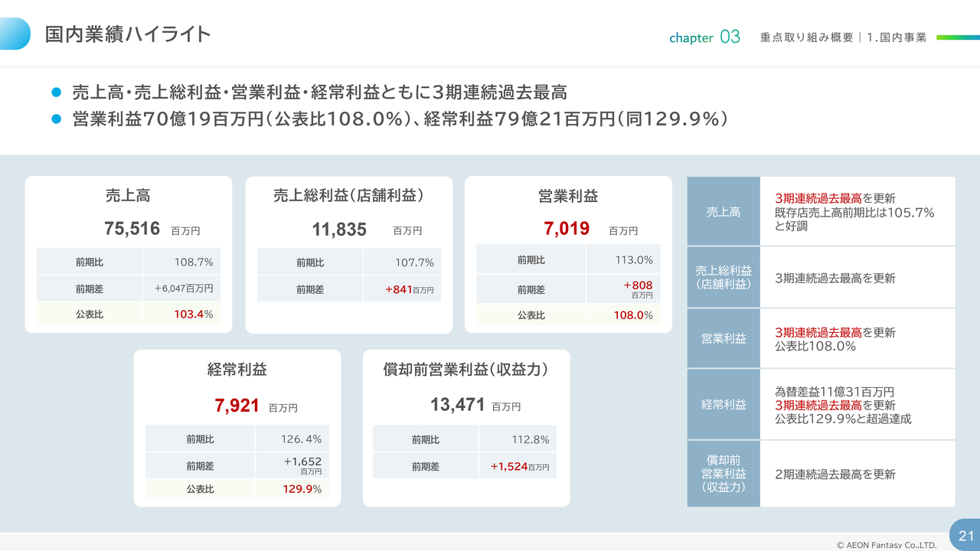Click the 公表比 103.4% cell in 売上高 card

tap(181, 314)
